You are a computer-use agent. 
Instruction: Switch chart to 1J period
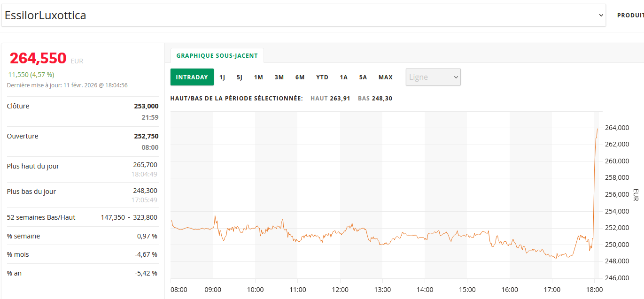click(x=222, y=77)
